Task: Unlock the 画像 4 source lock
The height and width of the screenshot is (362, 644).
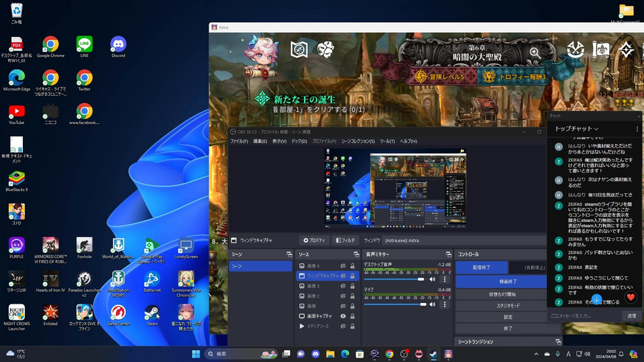Action: (x=352, y=266)
